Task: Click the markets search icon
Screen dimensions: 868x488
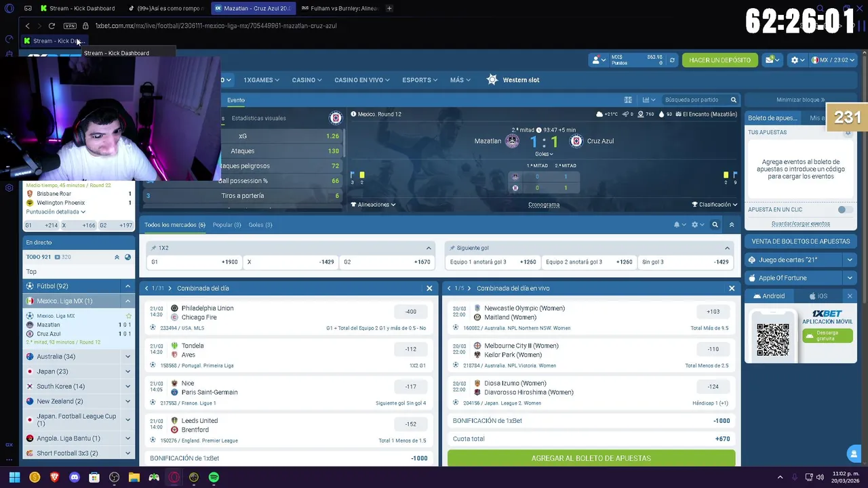Action: [715, 224]
